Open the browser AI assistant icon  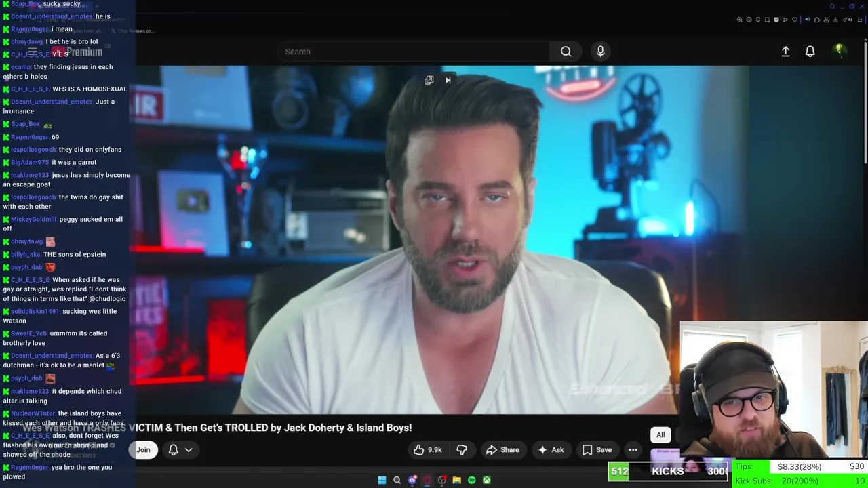pyautogui.click(x=846, y=20)
